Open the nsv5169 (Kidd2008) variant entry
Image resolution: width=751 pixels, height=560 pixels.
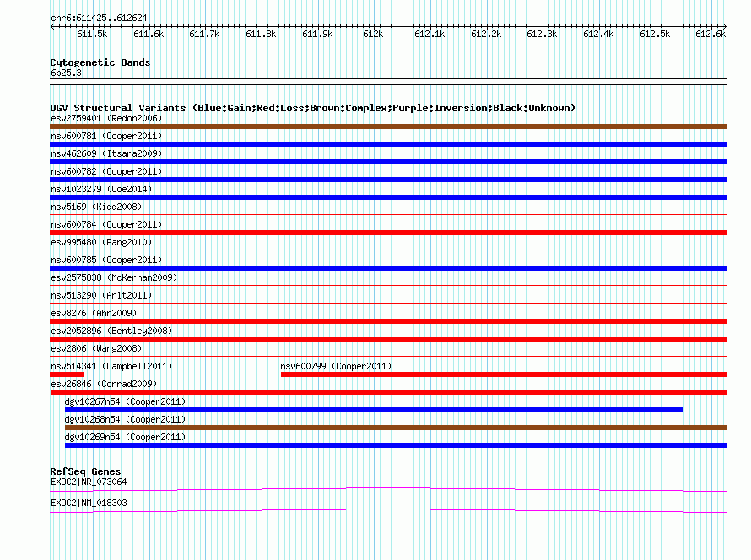point(96,207)
